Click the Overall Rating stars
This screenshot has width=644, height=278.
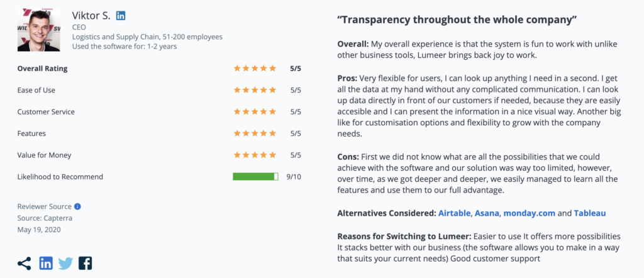255,69
